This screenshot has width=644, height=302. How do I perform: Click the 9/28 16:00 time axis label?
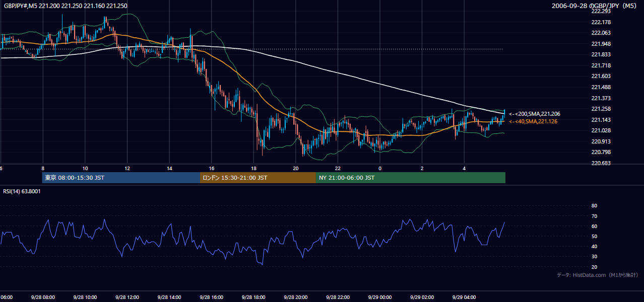[212, 297]
